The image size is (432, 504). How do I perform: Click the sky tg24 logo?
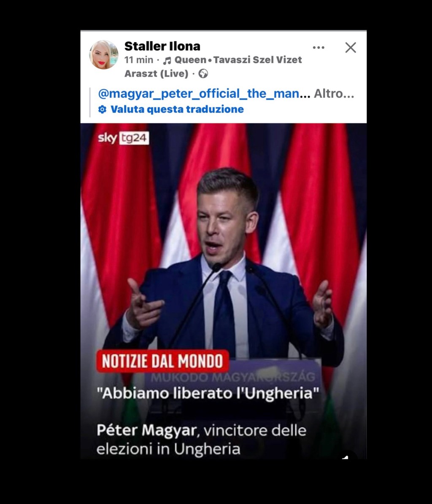(x=123, y=138)
